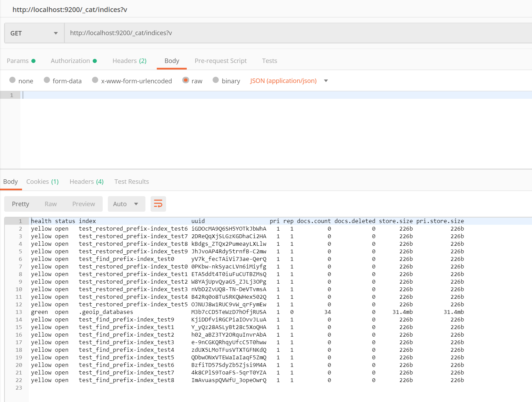Viewport: 532px width, 402px height.
Task: Click the uuid 4k8CPlS9ToaFS-5qrT0YZA
Action: tap(229, 372)
